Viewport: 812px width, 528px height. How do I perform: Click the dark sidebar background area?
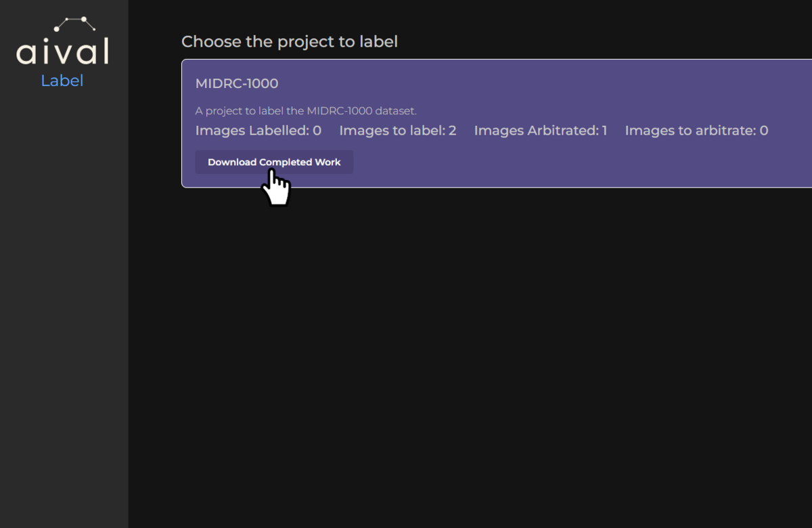[64, 305]
